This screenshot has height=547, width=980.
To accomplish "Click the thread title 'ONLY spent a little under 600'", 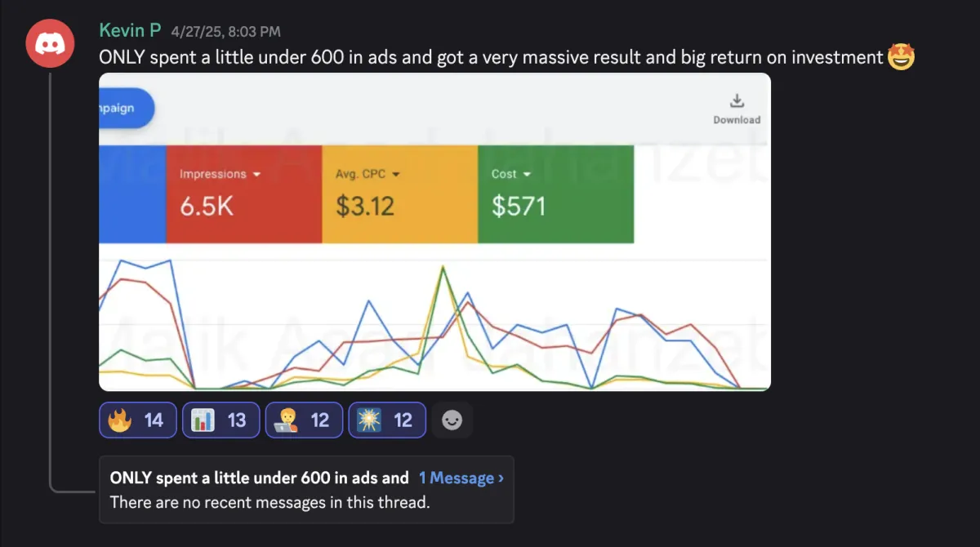I will pos(259,478).
